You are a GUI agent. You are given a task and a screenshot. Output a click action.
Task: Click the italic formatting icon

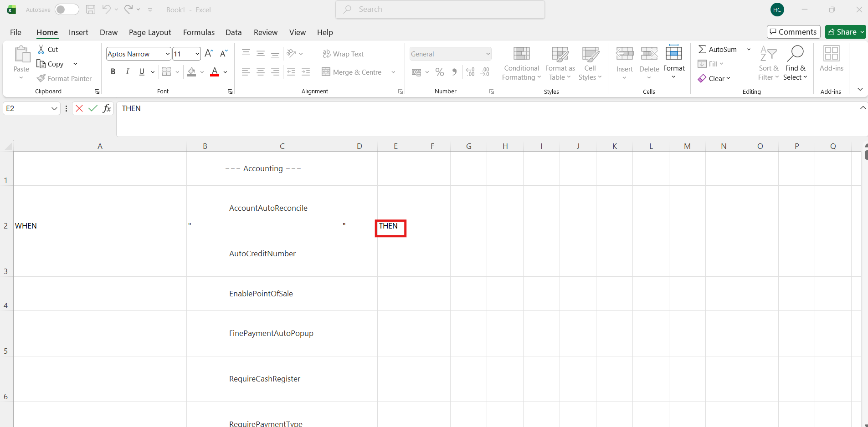(x=128, y=71)
